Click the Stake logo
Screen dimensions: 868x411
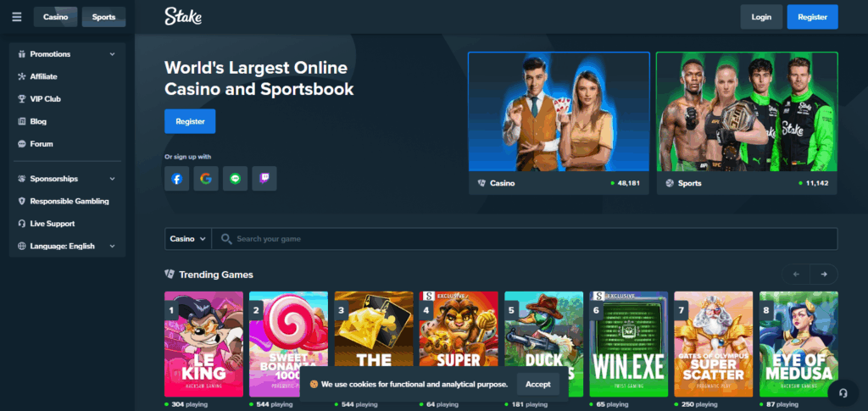click(x=183, y=17)
